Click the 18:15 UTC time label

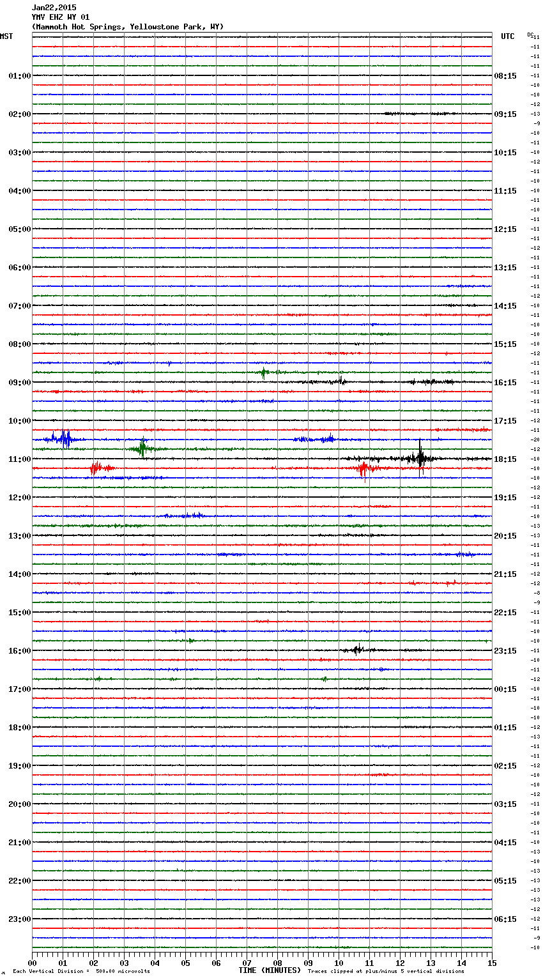click(x=505, y=459)
